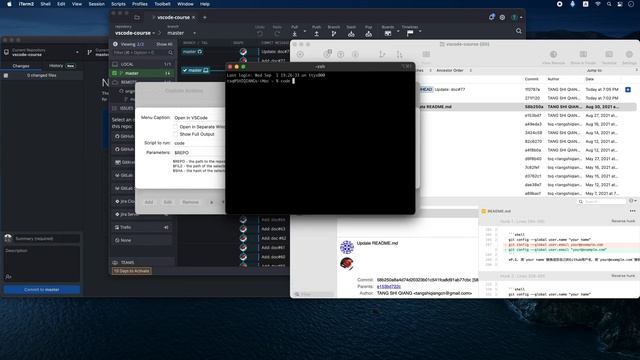Open the Shell menu
640x360 pixels.
point(45,4)
